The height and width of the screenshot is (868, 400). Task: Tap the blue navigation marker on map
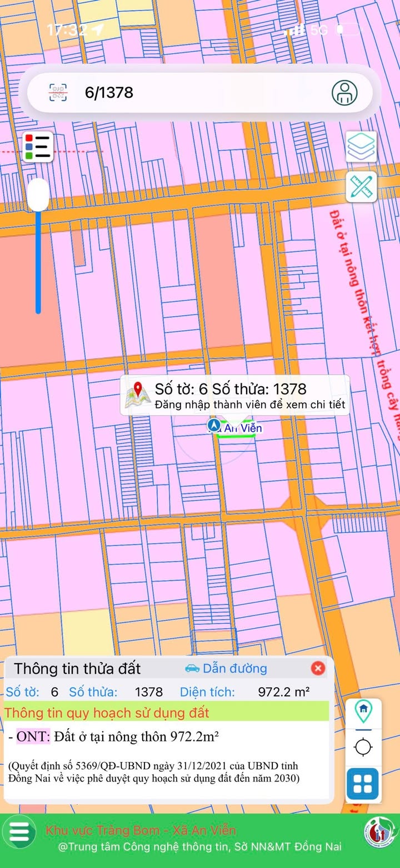coord(212,426)
